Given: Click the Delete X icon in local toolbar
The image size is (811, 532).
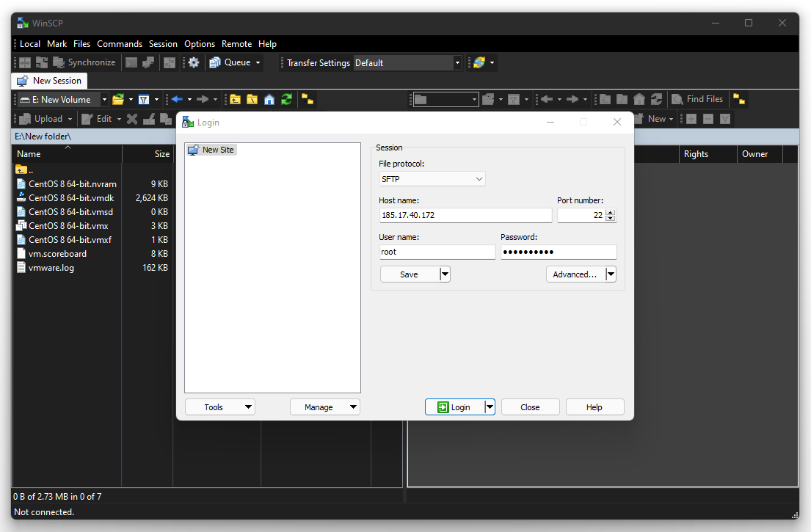Looking at the screenshot, I should pyautogui.click(x=132, y=119).
